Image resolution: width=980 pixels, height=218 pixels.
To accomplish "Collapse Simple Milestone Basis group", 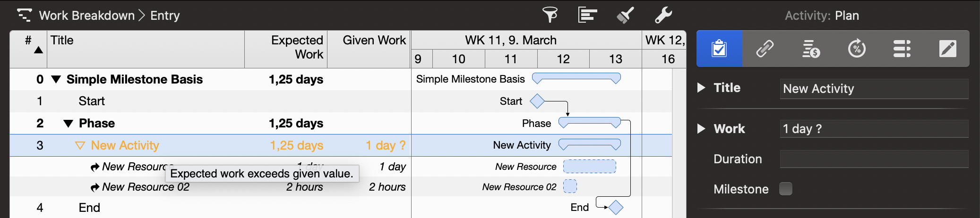I will [56, 79].
